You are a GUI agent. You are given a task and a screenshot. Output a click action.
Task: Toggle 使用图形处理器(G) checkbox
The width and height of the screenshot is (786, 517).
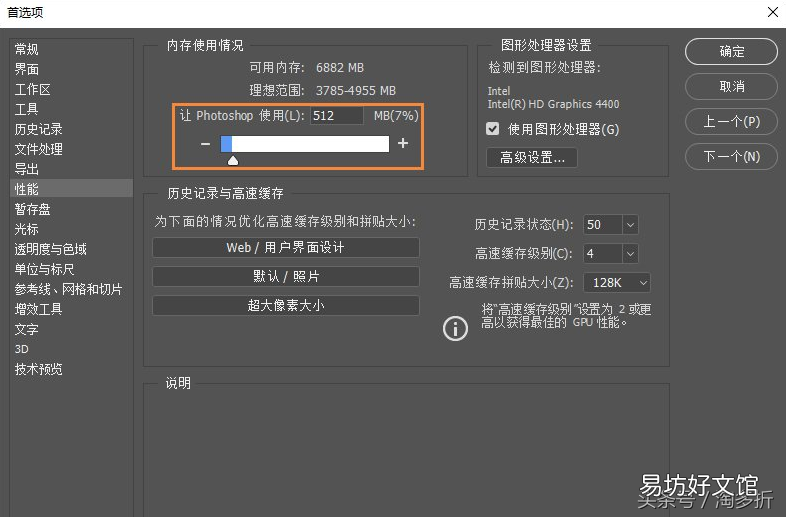[x=493, y=129]
